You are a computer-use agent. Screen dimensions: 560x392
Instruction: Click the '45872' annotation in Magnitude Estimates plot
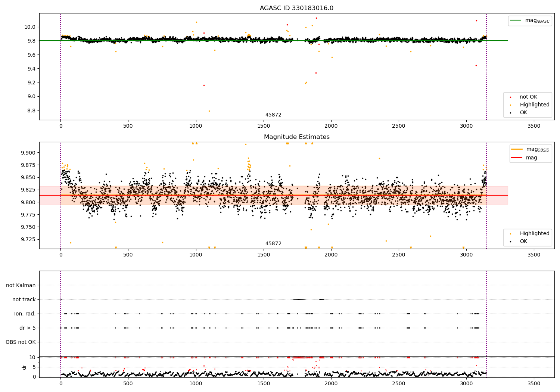click(273, 244)
